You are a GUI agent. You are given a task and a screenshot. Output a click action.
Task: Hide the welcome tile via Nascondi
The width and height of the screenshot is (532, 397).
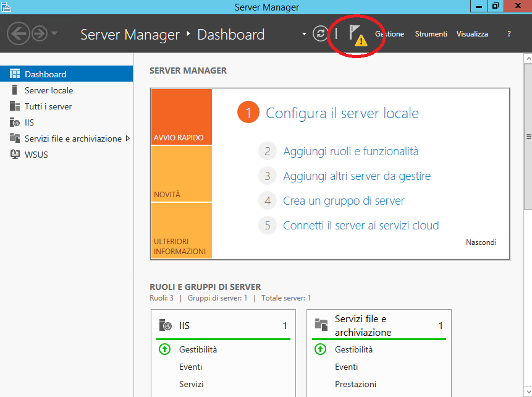(x=481, y=242)
